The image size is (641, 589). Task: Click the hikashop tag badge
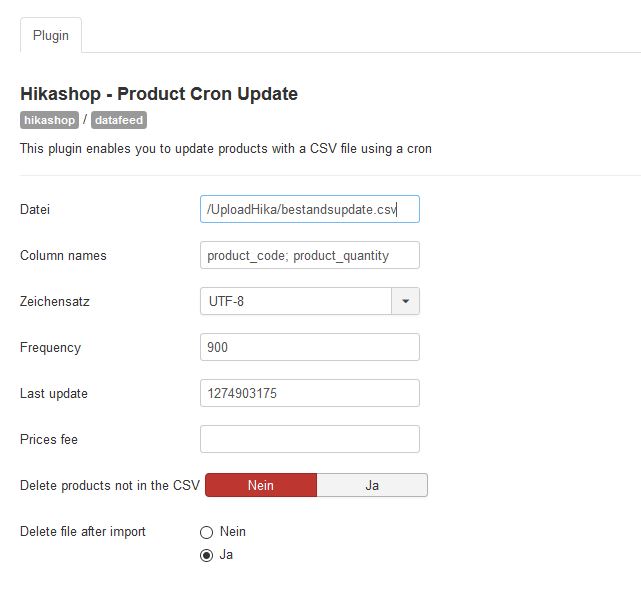[x=49, y=120]
